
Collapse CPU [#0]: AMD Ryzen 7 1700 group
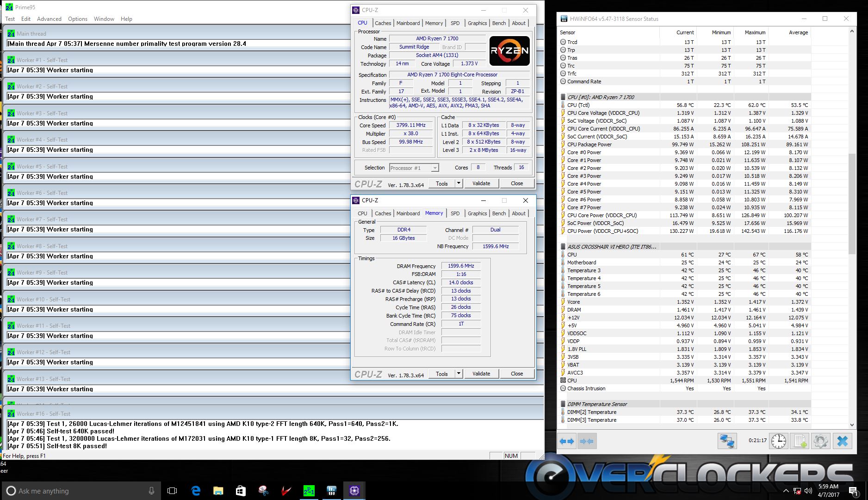[563, 97]
